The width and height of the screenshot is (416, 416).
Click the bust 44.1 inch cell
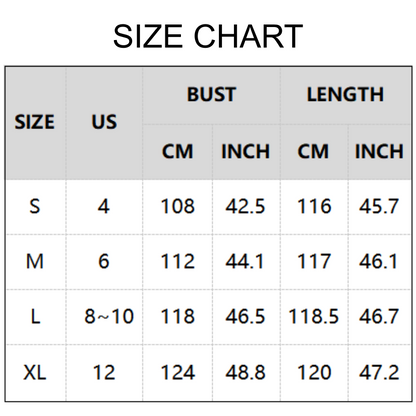pos(245,261)
